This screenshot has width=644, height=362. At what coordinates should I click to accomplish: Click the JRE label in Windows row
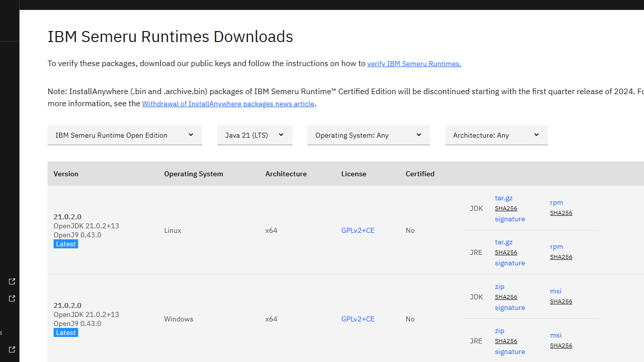click(476, 341)
